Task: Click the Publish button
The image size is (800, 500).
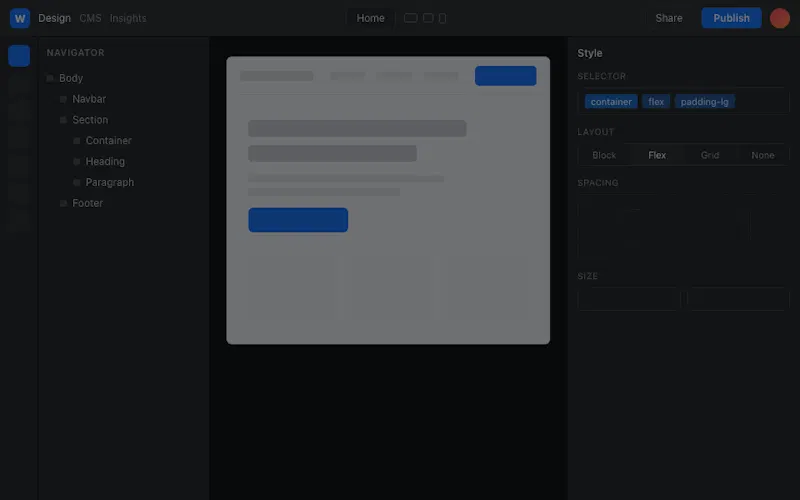Action: 731,18
